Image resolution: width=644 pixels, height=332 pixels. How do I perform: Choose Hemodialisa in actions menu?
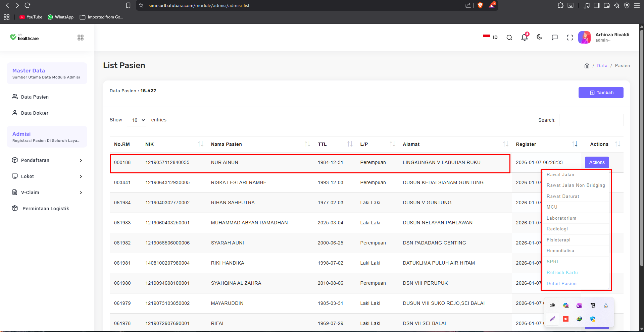pyautogui.click(x=560, y=251)
